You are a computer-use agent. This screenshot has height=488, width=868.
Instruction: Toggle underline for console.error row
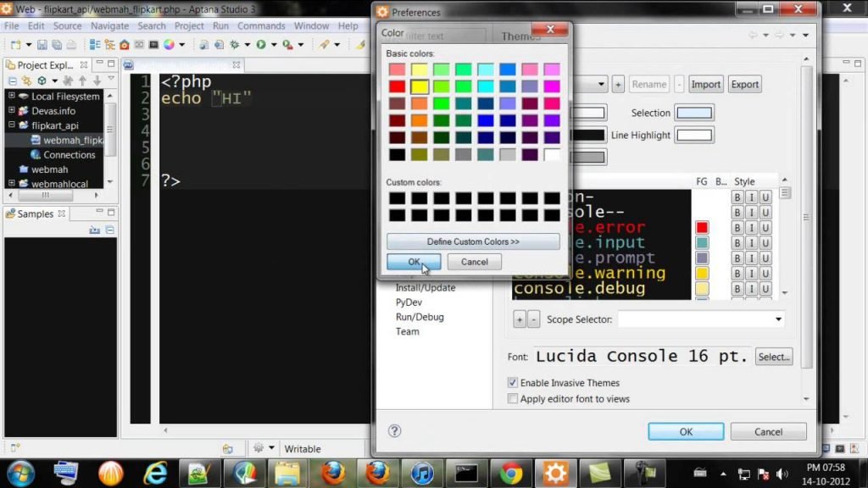765,227
